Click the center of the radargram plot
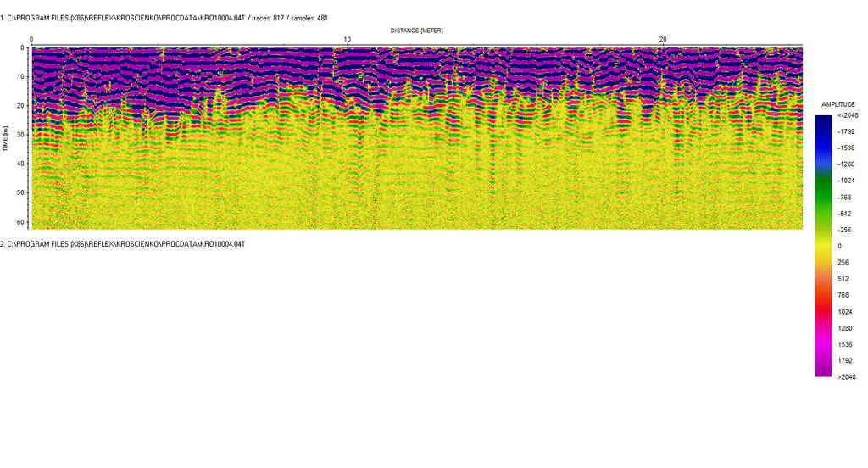868x468 pixels. point(416,138)
